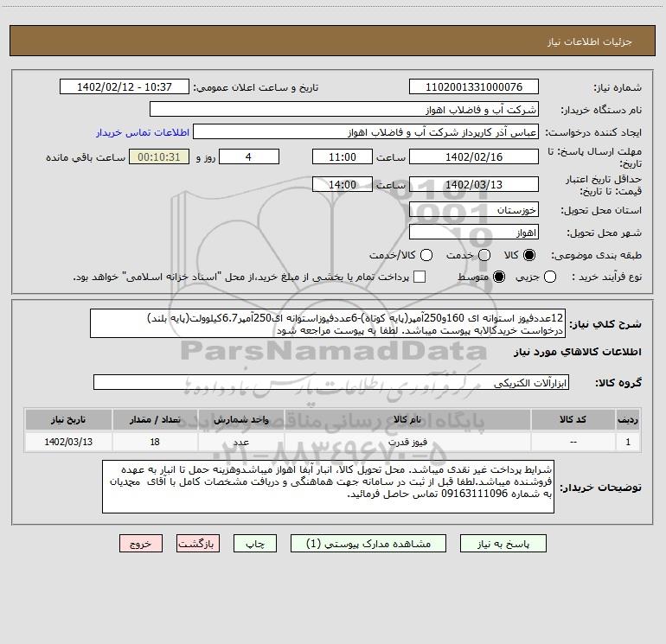Viewport: 666px width, 644px height.
Task: Click the buyer name field شرکت آب و فاضلاب اهواز
Action: [x=344, y=110]
